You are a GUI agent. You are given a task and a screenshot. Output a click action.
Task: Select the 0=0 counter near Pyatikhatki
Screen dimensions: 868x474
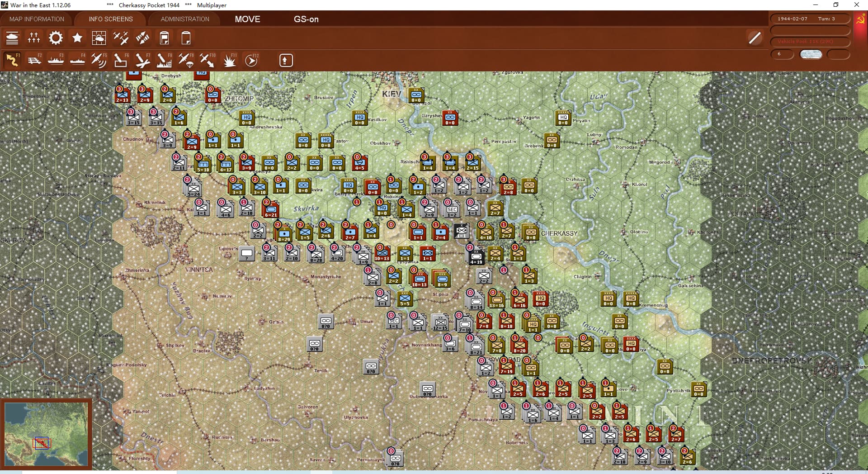coord(698,389)
